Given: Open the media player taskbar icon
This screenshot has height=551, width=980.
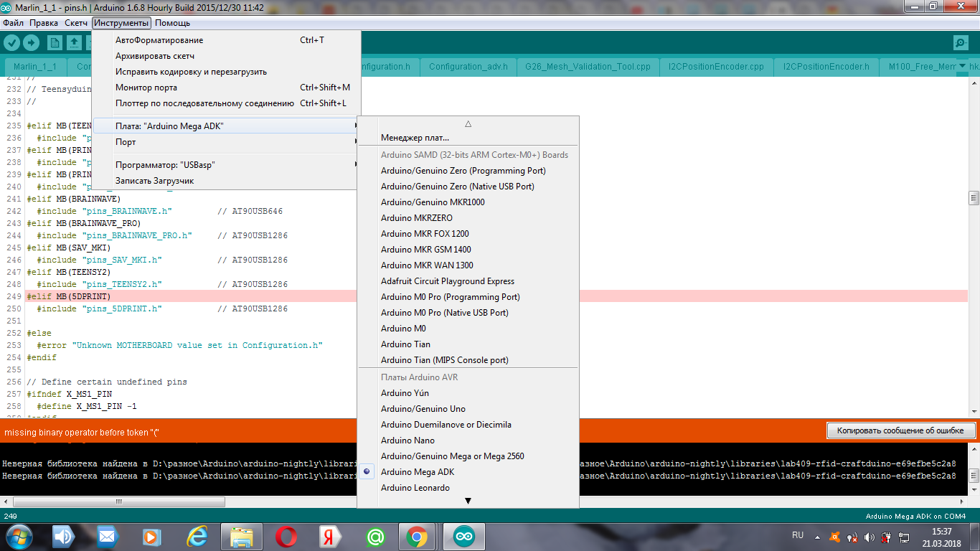Looking at the screenshot, I should click(151, 537).
